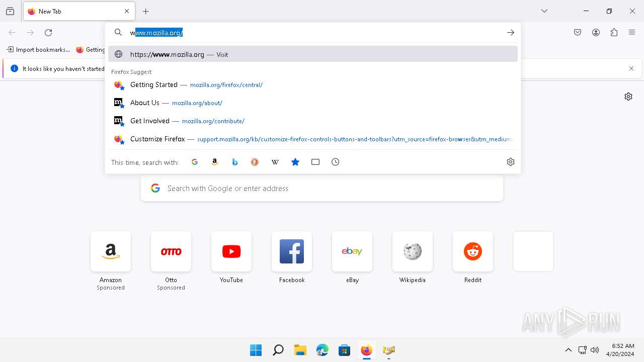Open the application hamburger menu
This screenshot has width=644, height=362.
(x=632, y=33)
